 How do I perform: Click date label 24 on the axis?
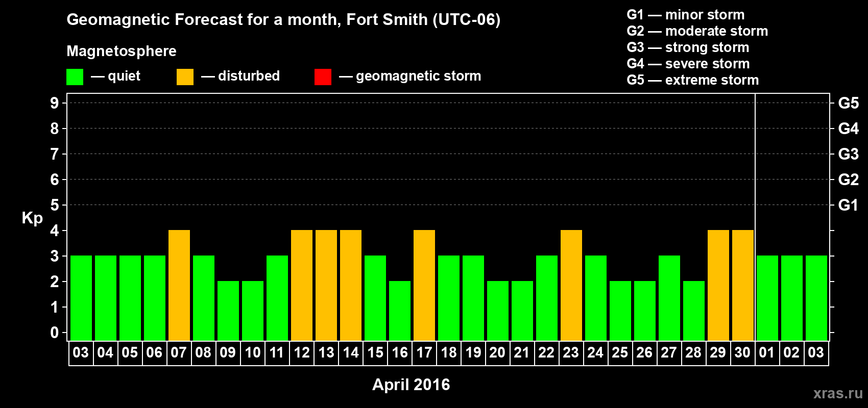[x=595, y=353]
